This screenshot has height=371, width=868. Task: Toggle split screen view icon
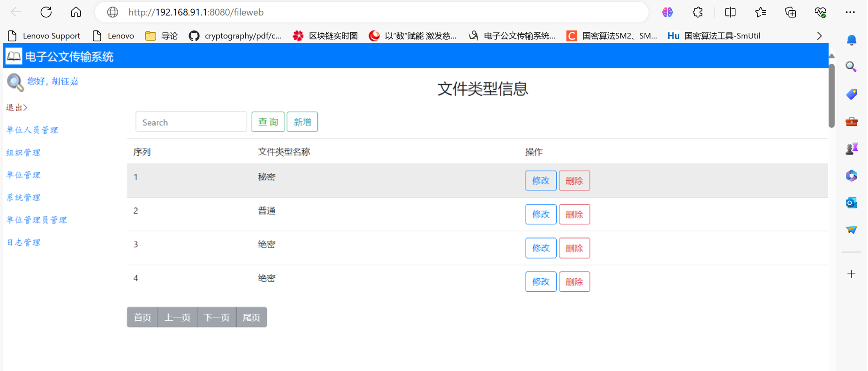click(x=730, y=12)
